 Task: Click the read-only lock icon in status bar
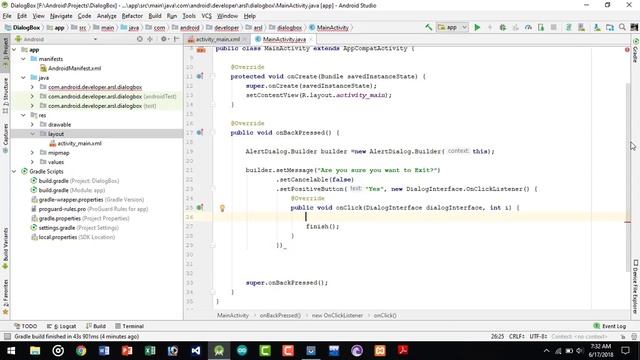point(623,337)
